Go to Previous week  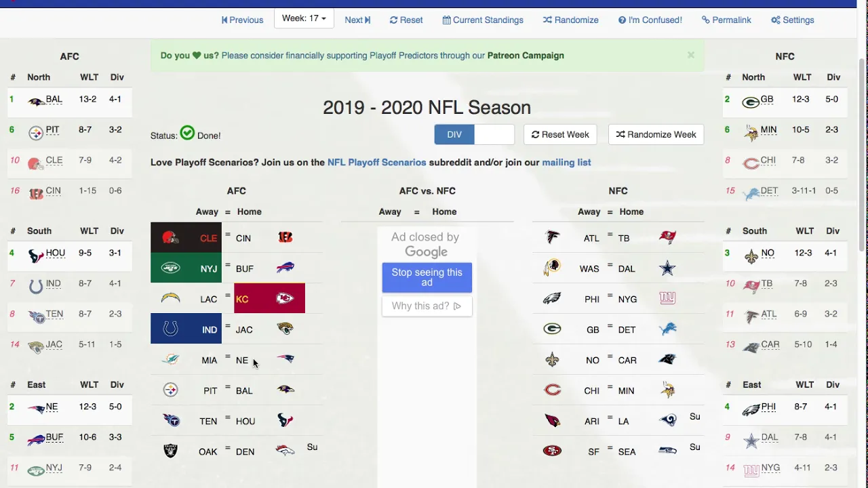tap(242, 20)
